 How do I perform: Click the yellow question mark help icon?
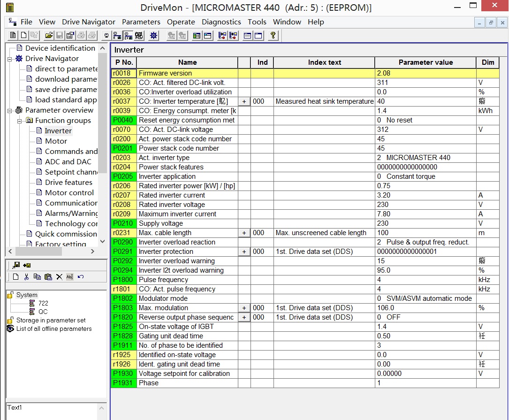click(x=273, y=35)
